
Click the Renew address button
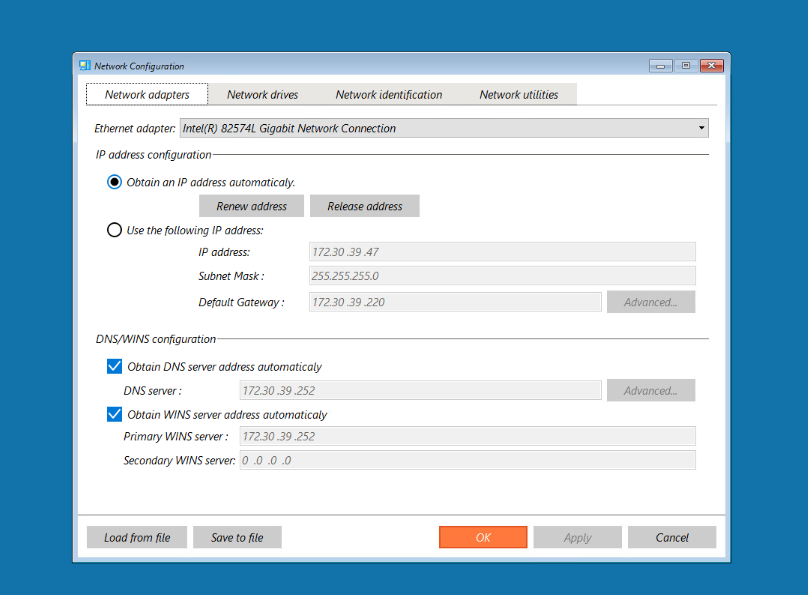pyautogui.click(x=251, y=206)
